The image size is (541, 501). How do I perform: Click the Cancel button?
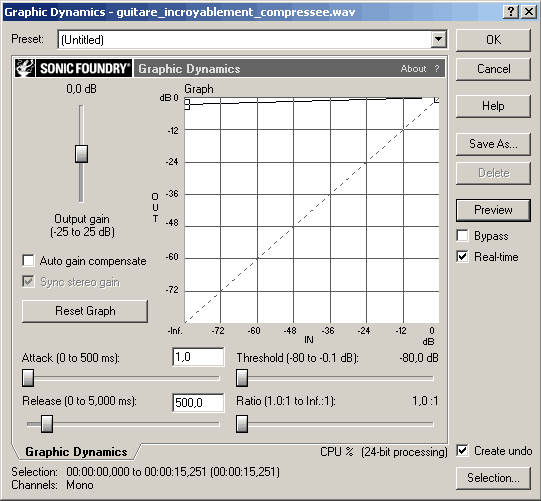pos(493,69)
